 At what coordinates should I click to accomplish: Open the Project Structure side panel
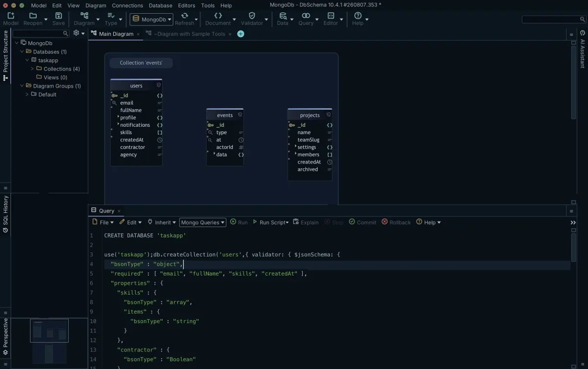coord(6,55)
